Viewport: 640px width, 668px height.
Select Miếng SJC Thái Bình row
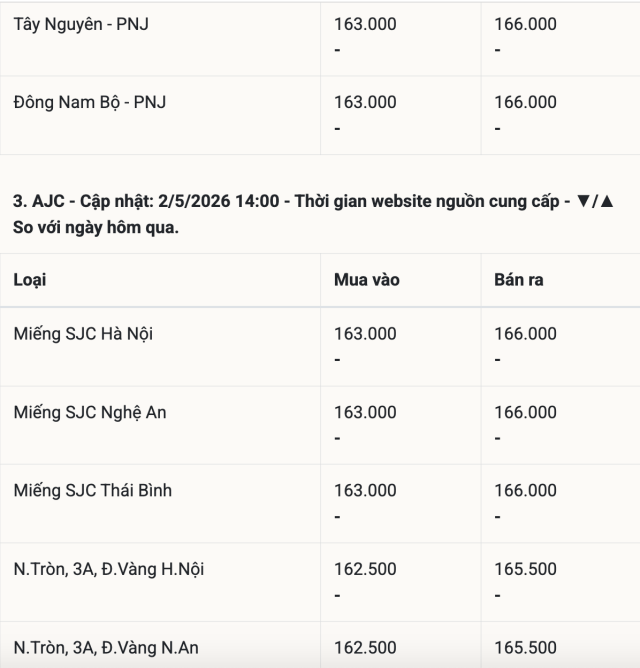320,504
